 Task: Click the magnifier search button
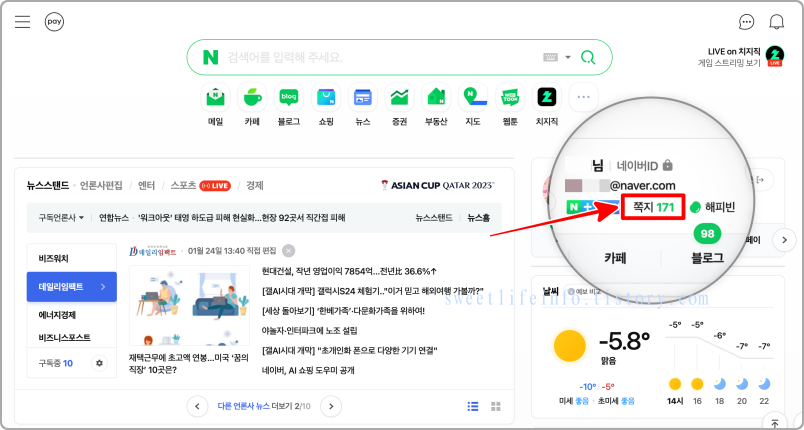[x=588, y=57]
